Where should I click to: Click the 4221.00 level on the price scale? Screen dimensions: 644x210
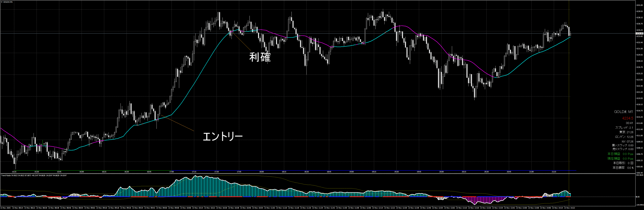[639, 92]
